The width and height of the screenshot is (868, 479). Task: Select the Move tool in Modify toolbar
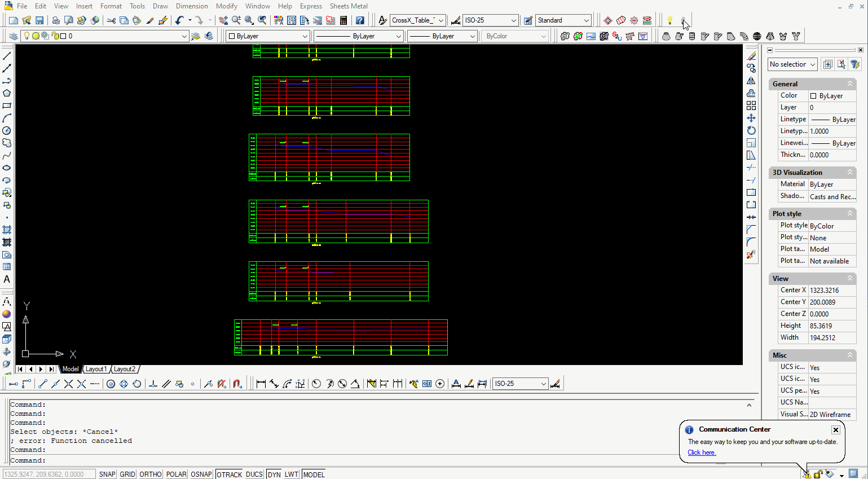(751, 118)
